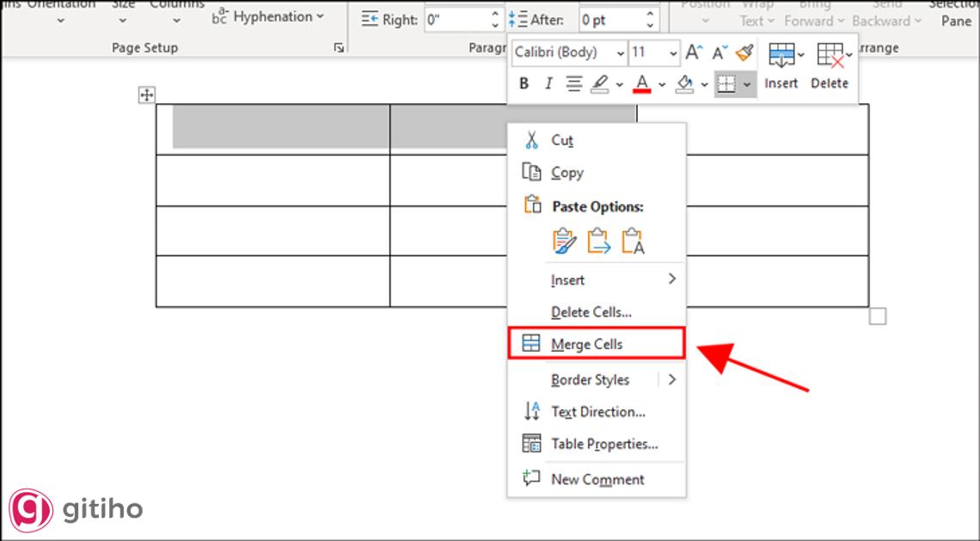Click the Borders icon in mini toolbar
980x541 pixels.
726,83
